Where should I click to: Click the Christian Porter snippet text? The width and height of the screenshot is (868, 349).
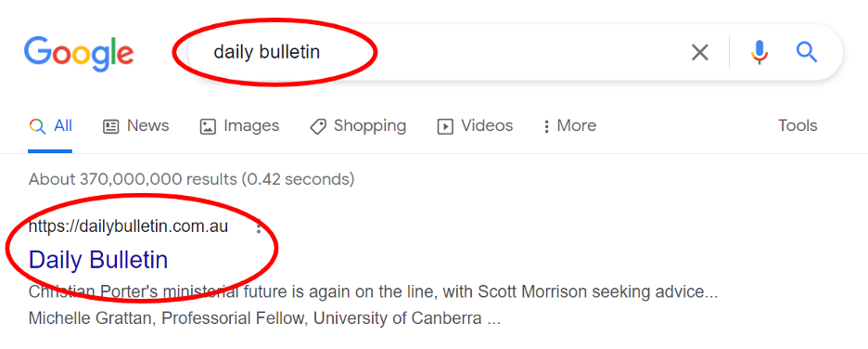tap(373, 292)
